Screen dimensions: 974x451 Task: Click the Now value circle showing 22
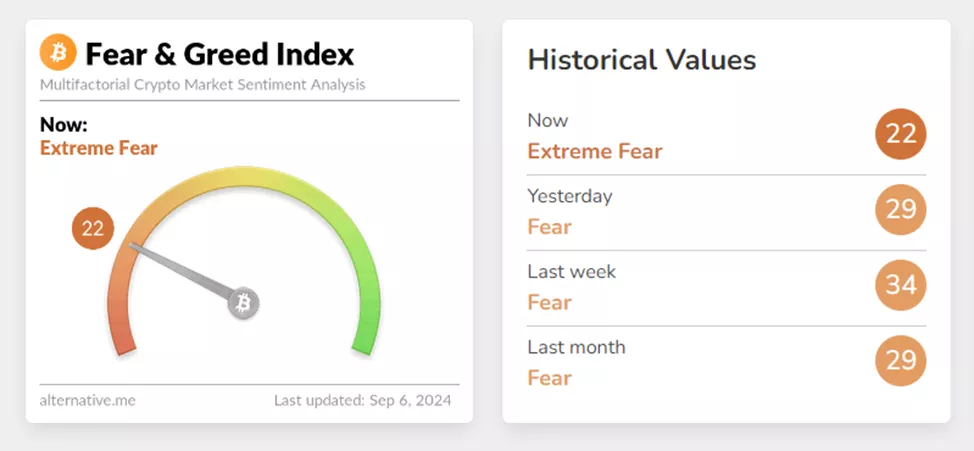(901, 134)
